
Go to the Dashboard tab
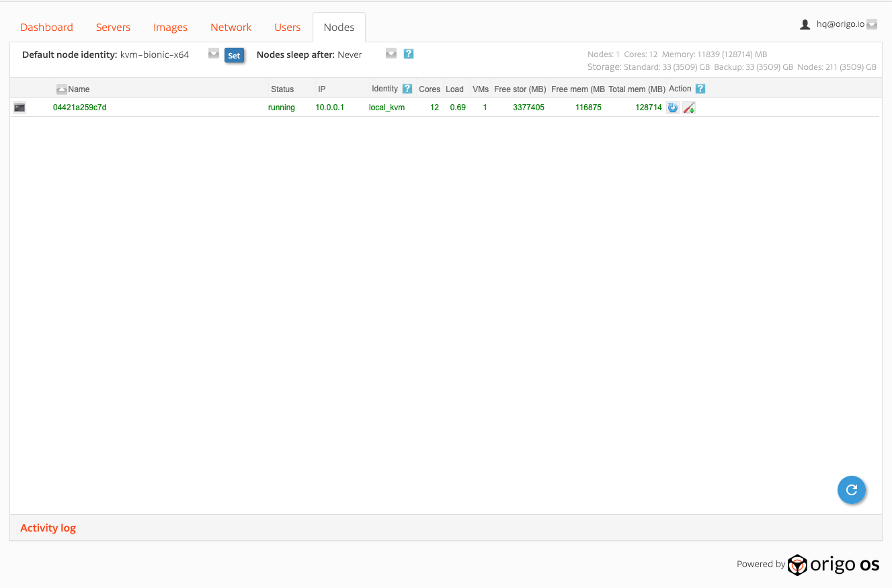[46, 28]
